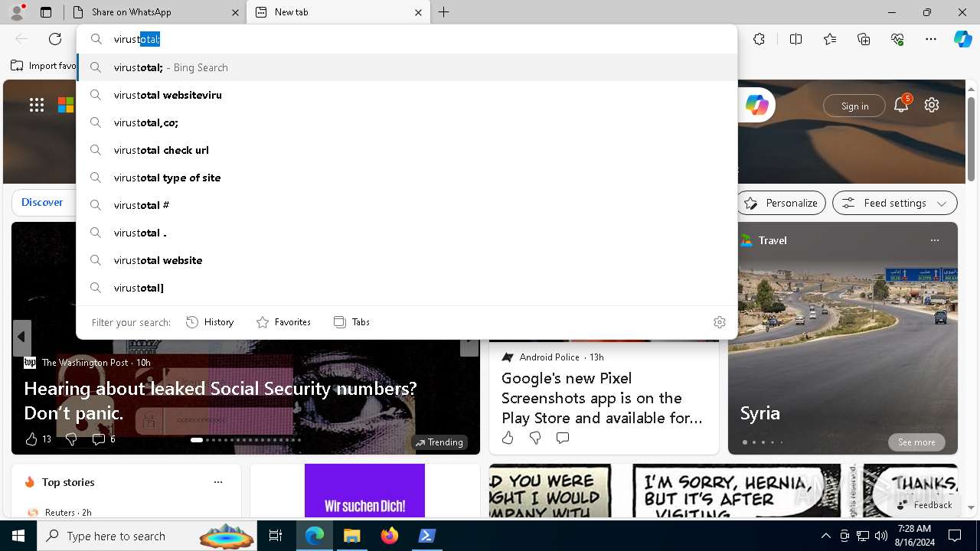
Task: Open the volume control in tray
Action: point(880,536)
